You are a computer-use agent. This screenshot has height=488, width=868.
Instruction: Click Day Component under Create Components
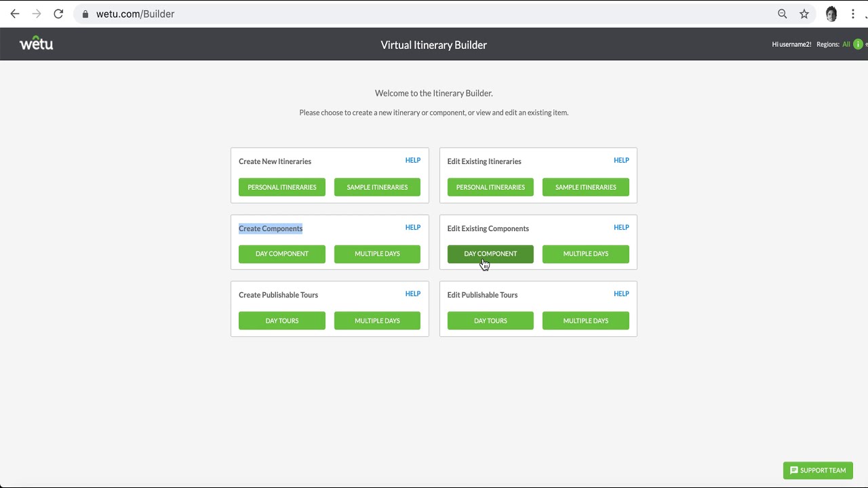coord(282,253)
